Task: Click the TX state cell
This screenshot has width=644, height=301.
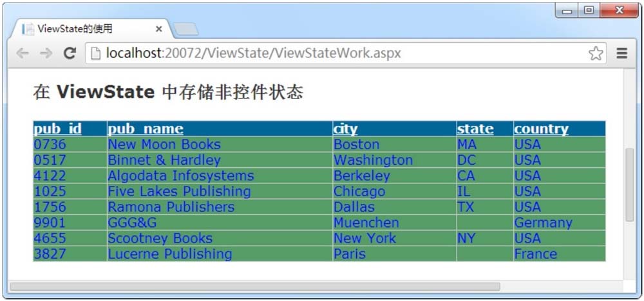Action: 485,206
